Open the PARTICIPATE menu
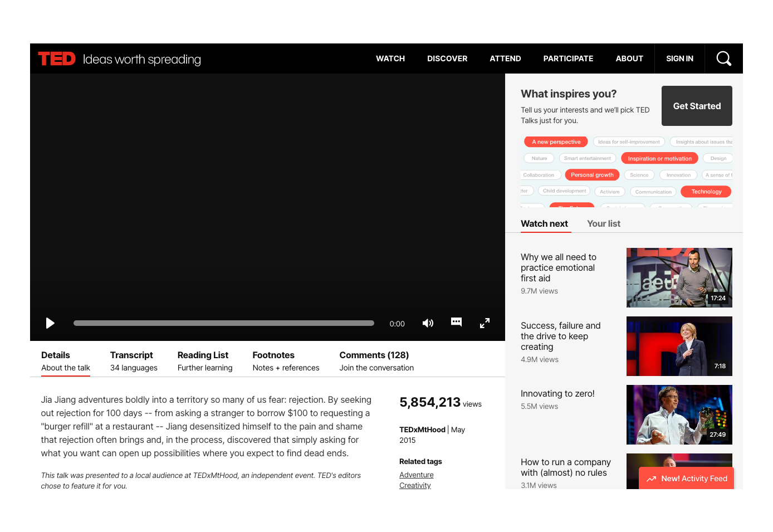The height and width of the screenshot is (532, 773). [568, 58]
